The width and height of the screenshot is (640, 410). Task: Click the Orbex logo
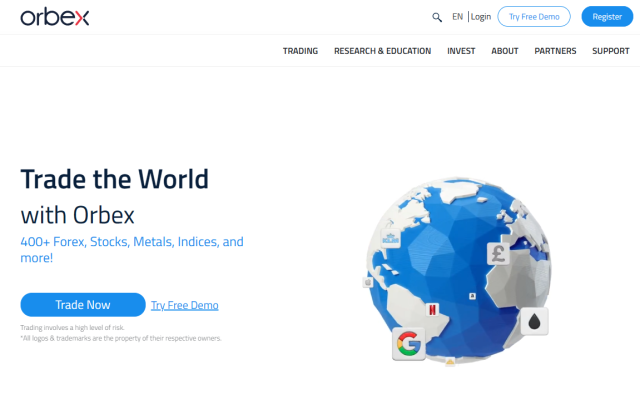pyautogui.click(x=55, y=17)
